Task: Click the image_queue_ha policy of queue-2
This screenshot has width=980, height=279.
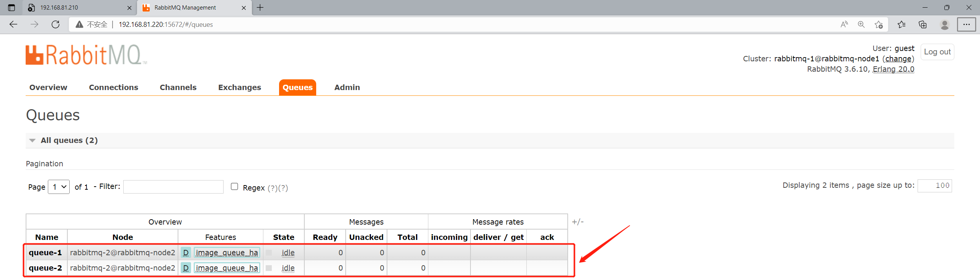Action: point(227,268)
